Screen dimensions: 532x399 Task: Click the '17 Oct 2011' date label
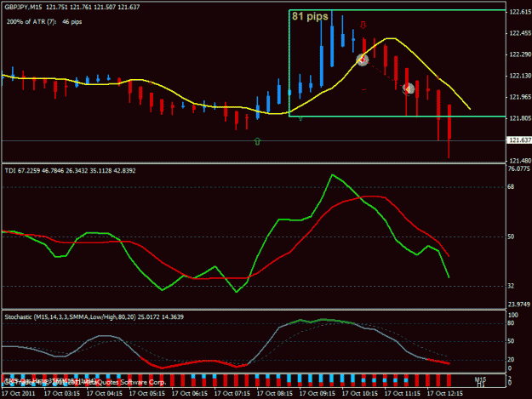[19, 394]
